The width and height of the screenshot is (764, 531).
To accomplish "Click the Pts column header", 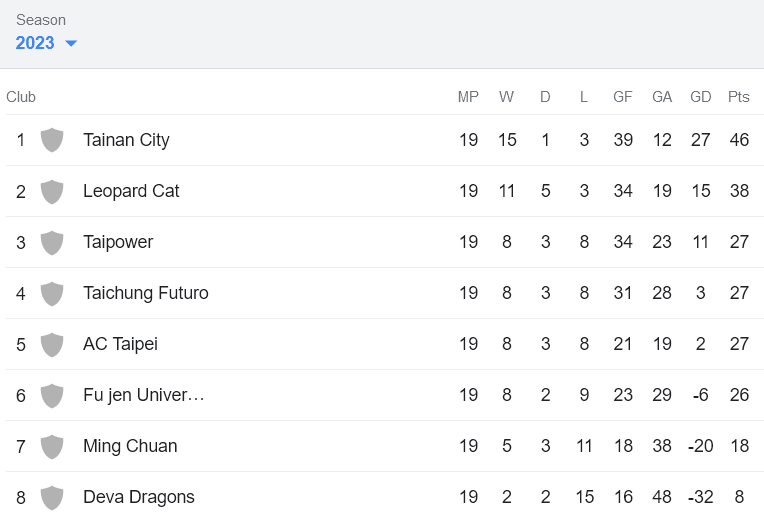I will [x=739, y=97].
